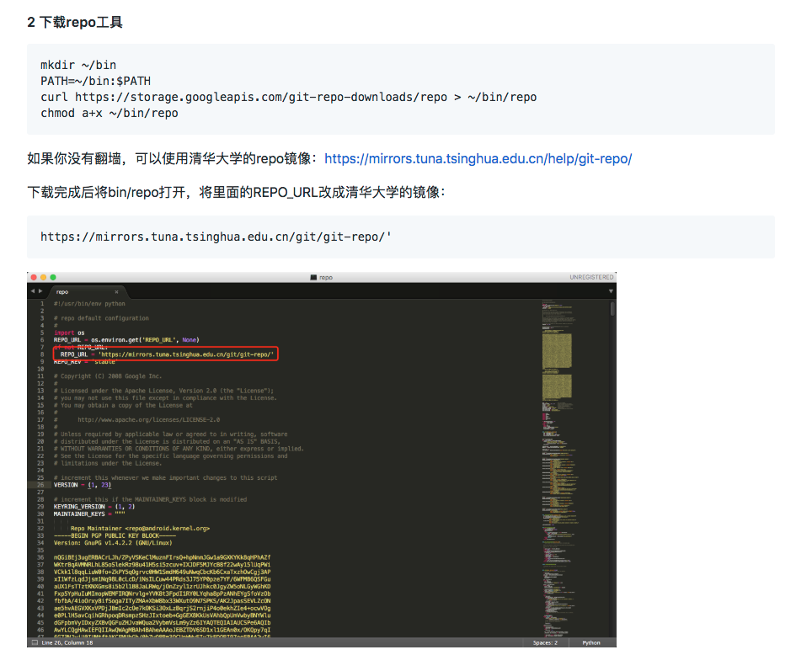Click the heading 2 下载repo工具
Screen dimensions: 812x655
74,23
